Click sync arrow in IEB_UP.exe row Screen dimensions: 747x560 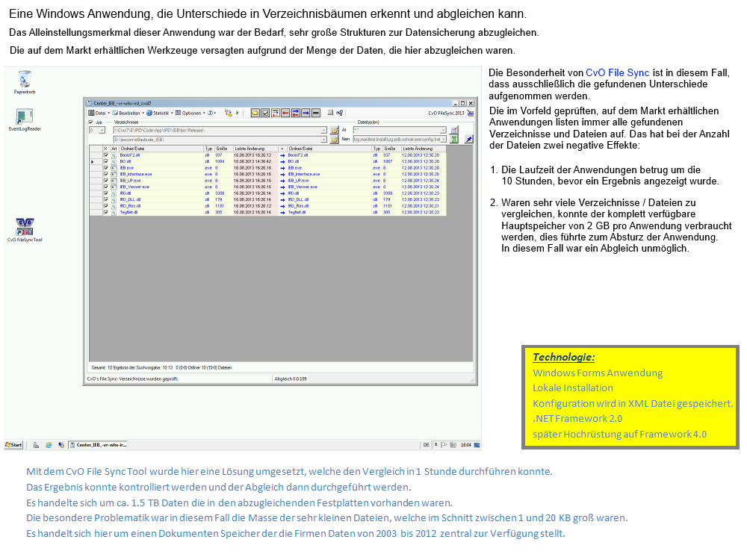click(x=282, y=181)
